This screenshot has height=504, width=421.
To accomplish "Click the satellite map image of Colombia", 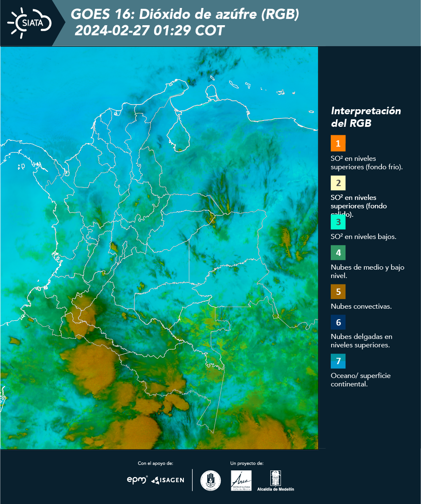I will point(159,248).
